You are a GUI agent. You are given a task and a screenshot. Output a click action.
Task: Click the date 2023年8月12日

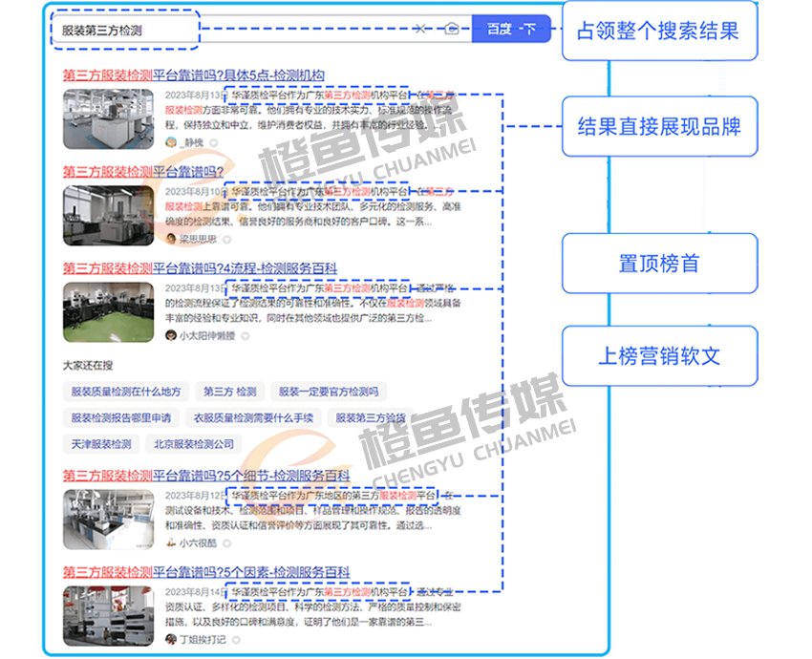pos(196,496)
